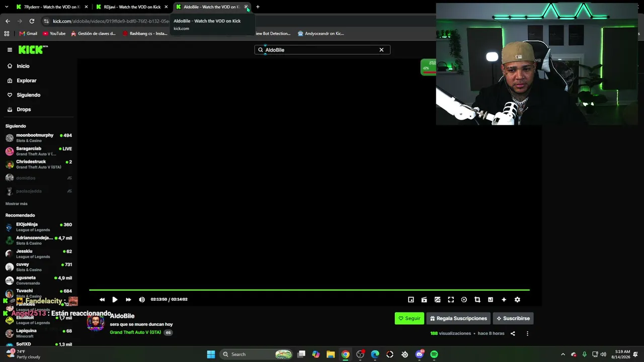
Task: Open File Explorer from the taskbar
Action: pos(331,354)
